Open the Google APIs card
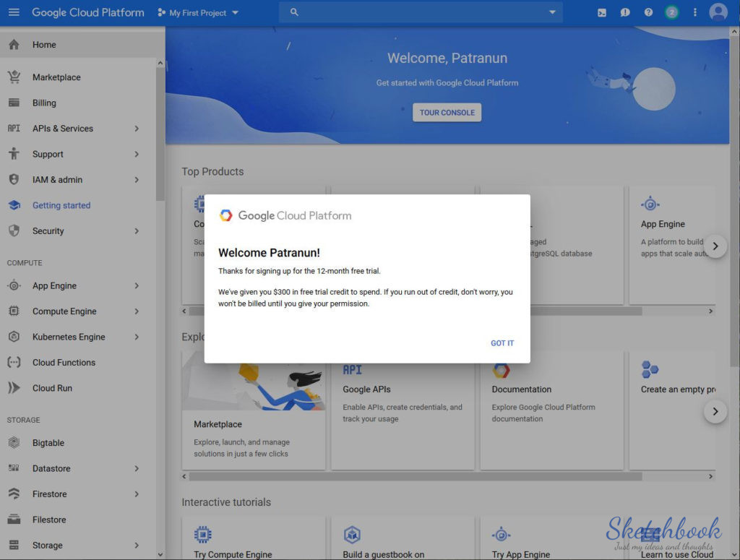Image resolution: width=740 pixels, height=560 pixels. (403, 410)
